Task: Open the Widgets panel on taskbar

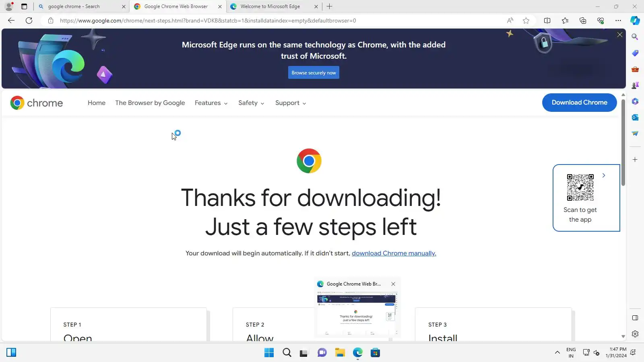Action: (11, 353)
